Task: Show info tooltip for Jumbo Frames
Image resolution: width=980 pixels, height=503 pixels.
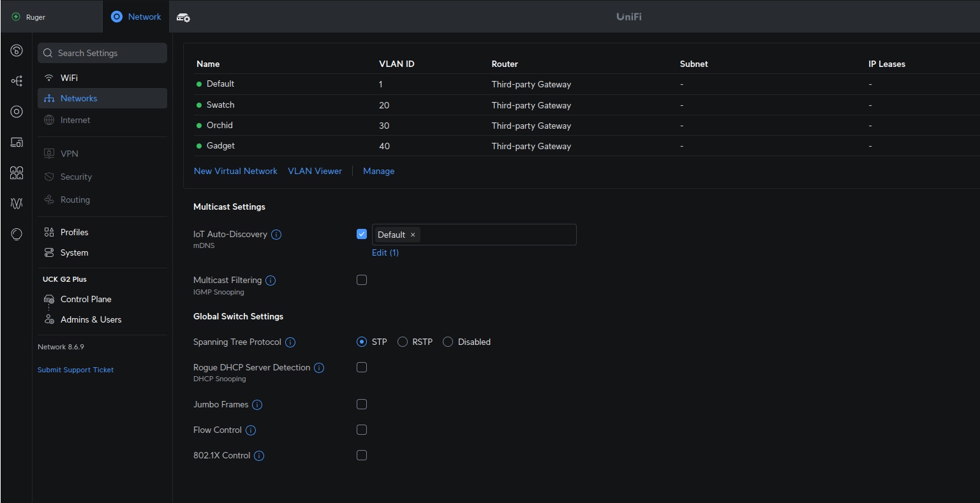Action: (x=257, y=405)
